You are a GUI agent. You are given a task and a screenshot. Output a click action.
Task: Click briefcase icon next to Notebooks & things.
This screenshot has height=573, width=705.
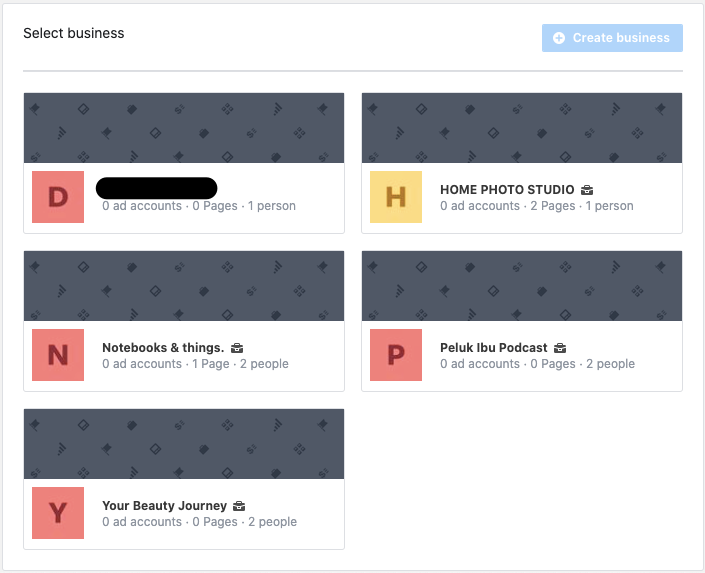coord(237,348)
